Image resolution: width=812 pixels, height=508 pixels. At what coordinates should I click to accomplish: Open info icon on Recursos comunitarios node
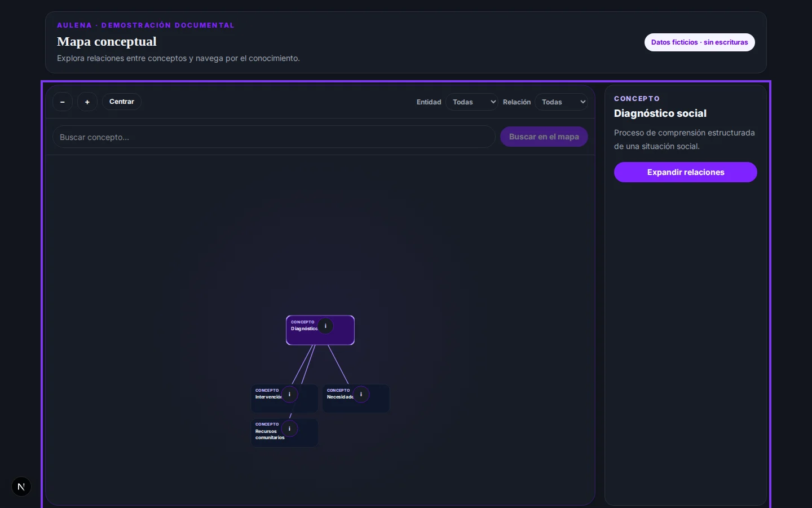pos(289,429)
